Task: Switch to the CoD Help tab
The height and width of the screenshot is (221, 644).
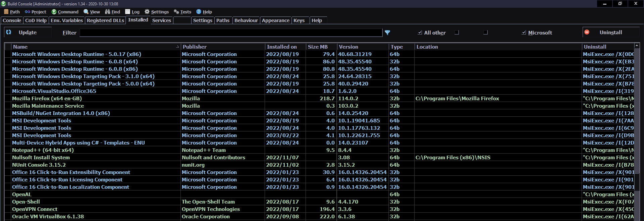Action: (36, 20)
